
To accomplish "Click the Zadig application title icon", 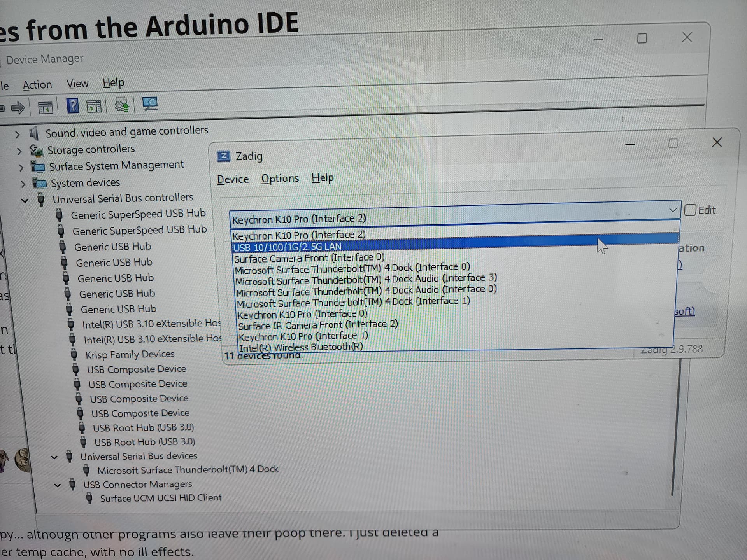I will point(223,156).
